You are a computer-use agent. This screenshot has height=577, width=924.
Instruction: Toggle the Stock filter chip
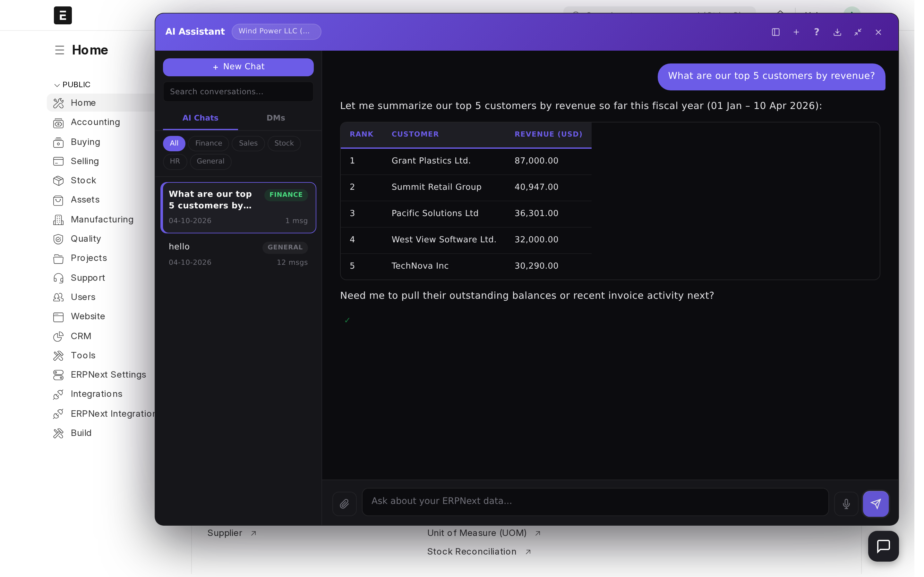(x=284, y=143)
